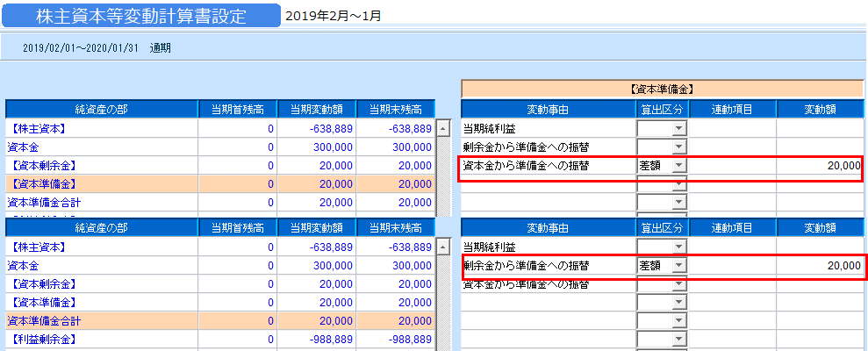Click the 株主資本等変動計算書設定 title banner
Image resolution: width=868 pixels, height=351 pixels.
pyautogui.click(x=141, y=16)
